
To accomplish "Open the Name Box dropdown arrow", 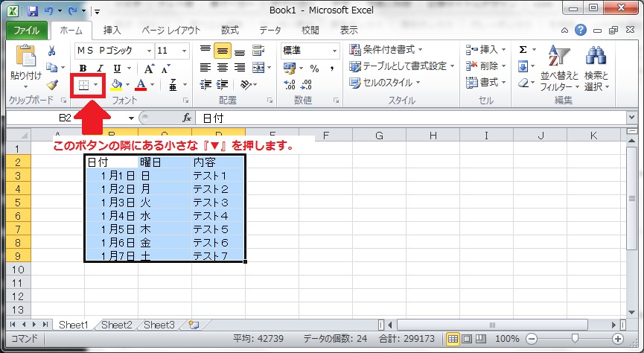I will (x=131, y=118).
